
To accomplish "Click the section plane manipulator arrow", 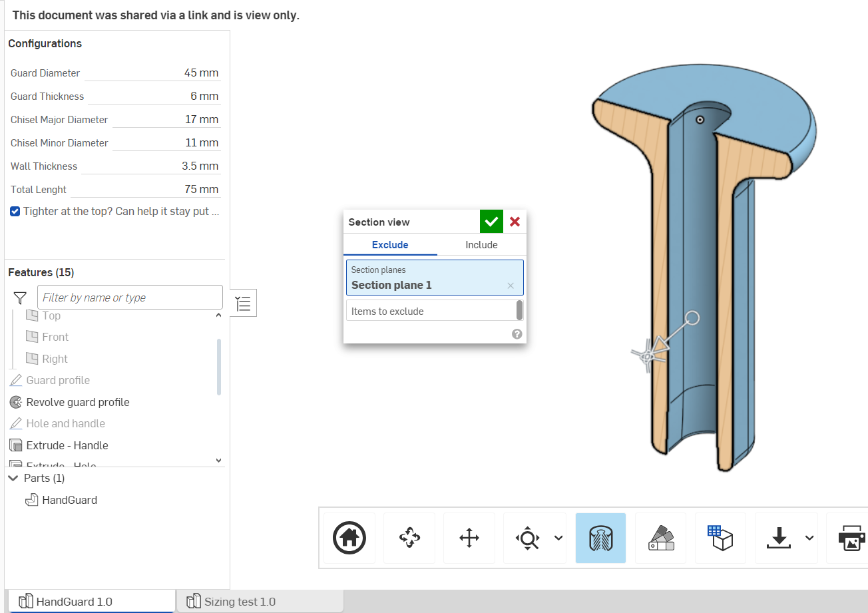I will click(x=659, y=345).
